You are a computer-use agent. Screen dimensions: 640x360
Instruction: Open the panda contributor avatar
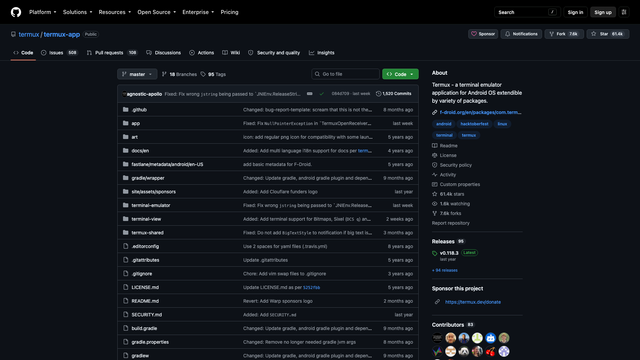click(464, 351)
